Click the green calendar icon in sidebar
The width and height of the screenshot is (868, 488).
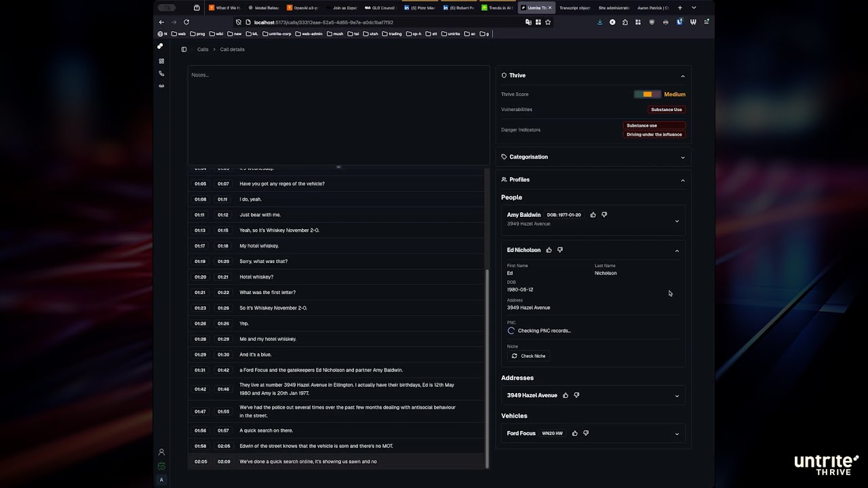[x=161, y=466]
